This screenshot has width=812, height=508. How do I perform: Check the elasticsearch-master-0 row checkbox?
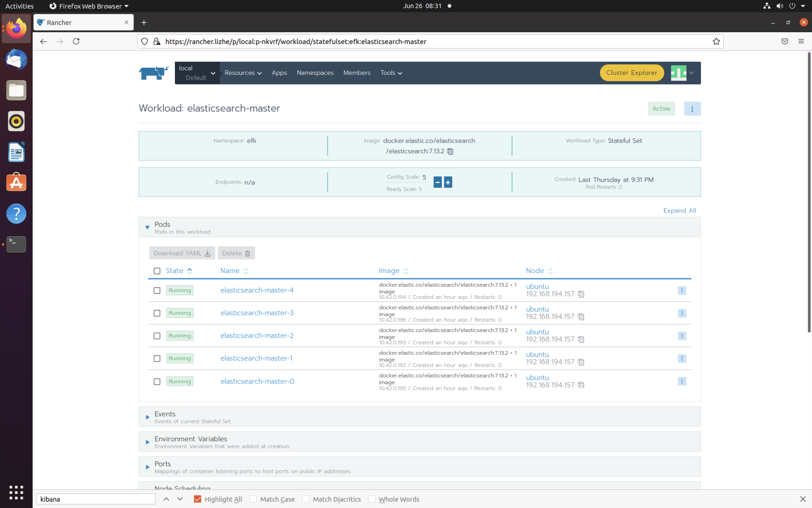click(157, 382)
